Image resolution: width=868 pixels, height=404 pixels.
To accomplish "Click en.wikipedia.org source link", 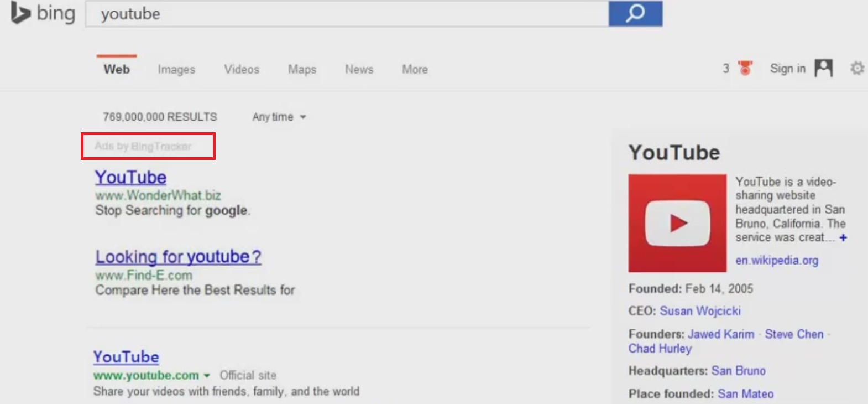I will pos(777,261).
